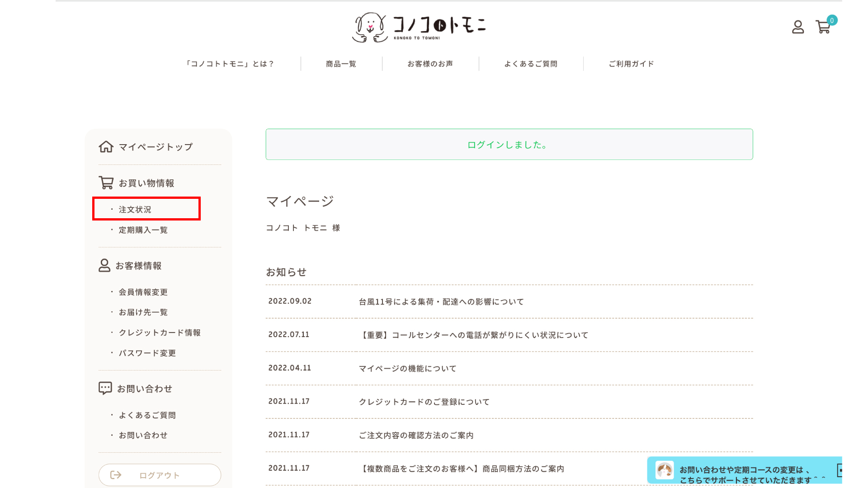
Task: Open パスワード変更 in the sidebar
Action: [147, 353]
